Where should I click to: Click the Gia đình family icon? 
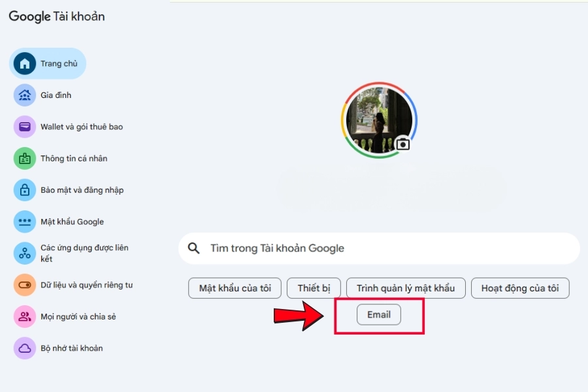tap(25, 95)
